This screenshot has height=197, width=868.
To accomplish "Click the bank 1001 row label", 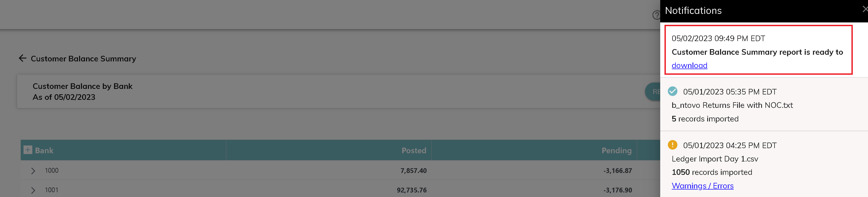I will tap(52, 190).
